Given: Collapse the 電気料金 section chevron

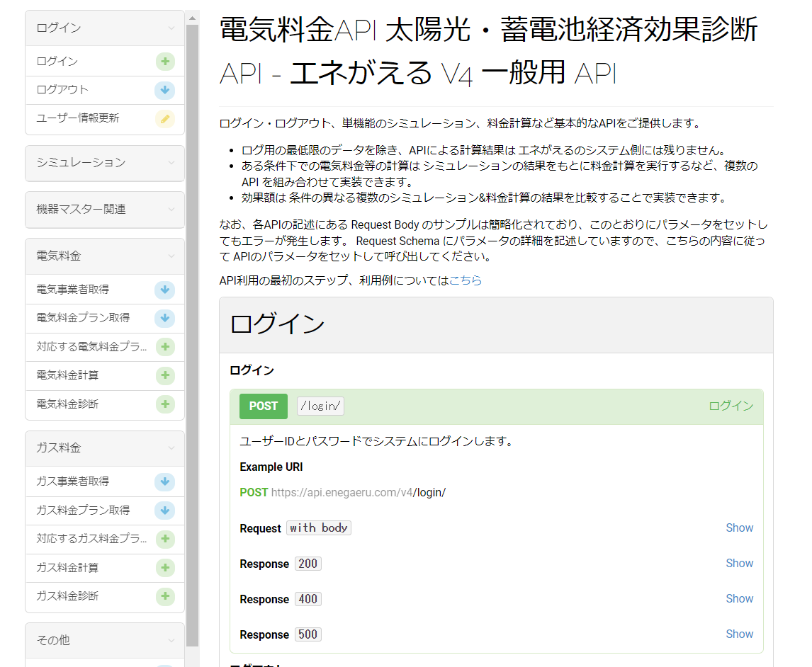Looking at the screenshot, I should 171,256.
